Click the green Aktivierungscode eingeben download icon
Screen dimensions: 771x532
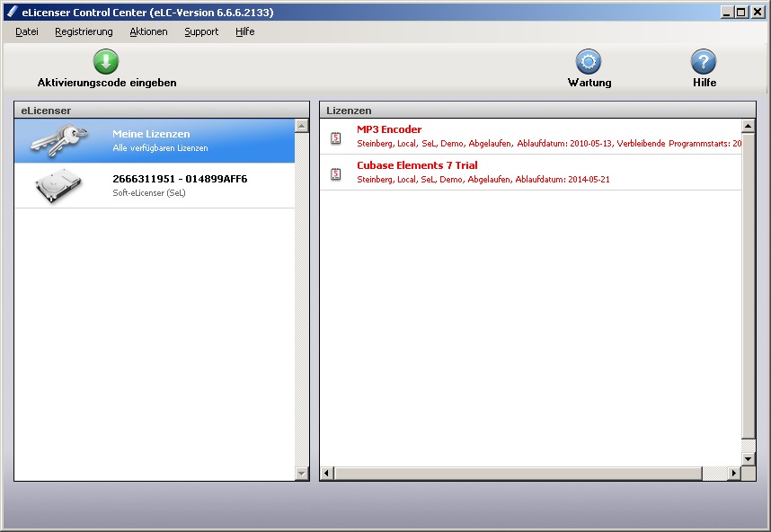pos(106,61)
